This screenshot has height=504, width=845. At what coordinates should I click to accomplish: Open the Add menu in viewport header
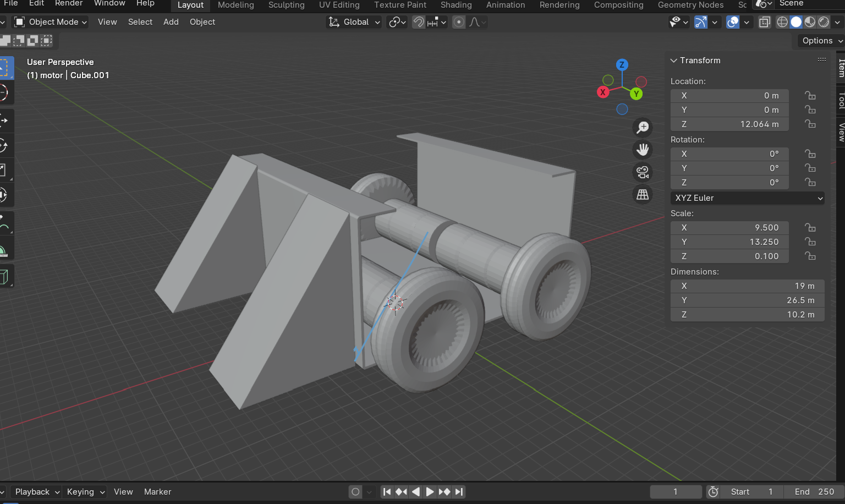[x=171, y=22]
